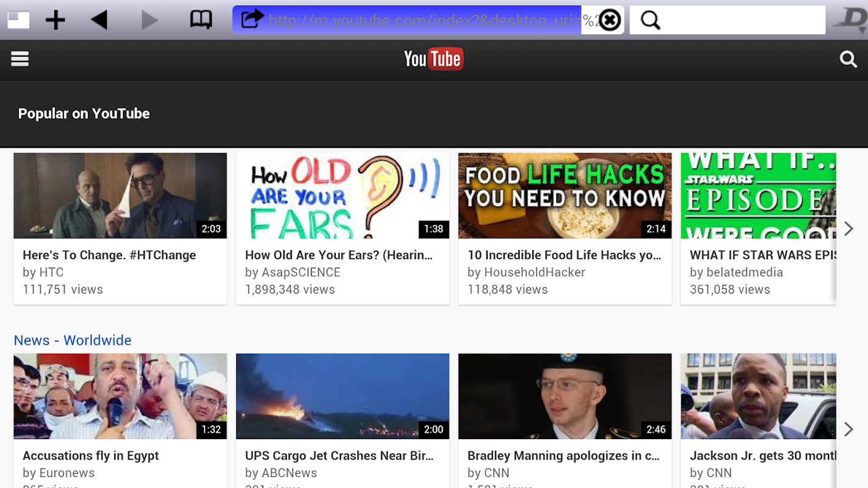The height and width of the screenshot is (488, 868).
Task: Open Food Life Hacks video thumbnail
Action: (x=565, y=195)
